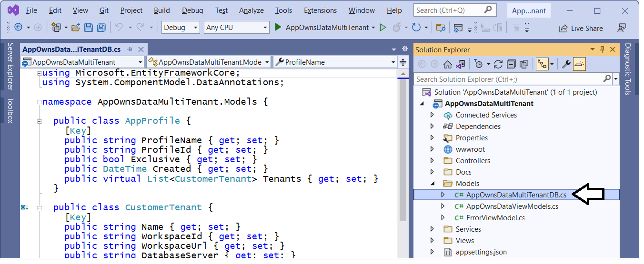Click the browser window icon in the toolbar

[x=458, y=28]
